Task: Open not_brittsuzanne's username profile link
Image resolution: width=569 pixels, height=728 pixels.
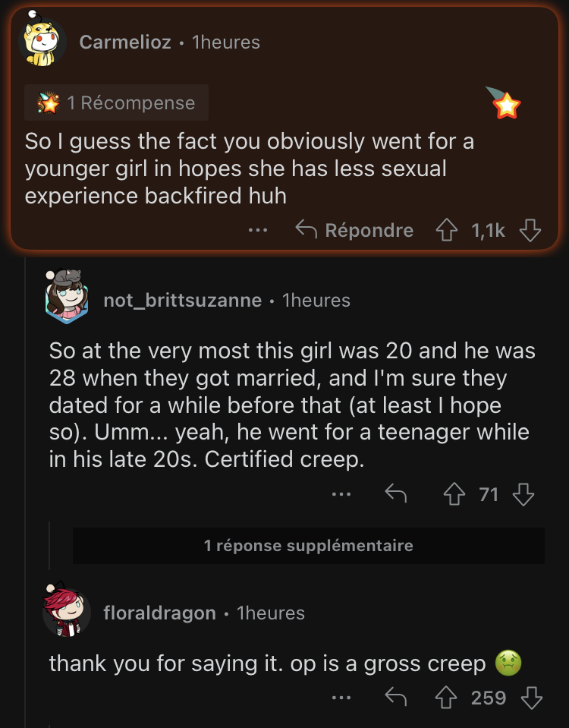Action: coord(183,301)
